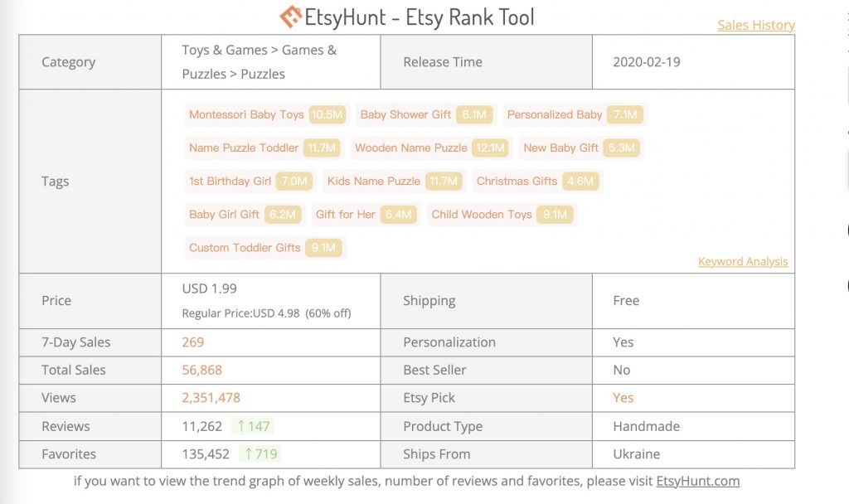Click the 7-Day Sales value 269

pyautogui.click(x=193, y=342)
